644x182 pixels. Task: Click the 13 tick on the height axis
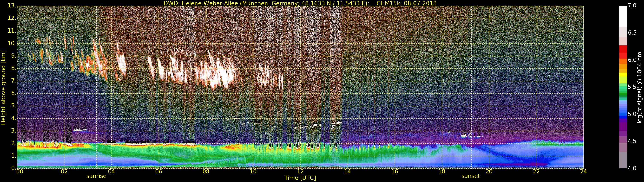click(x=12, y=6)
